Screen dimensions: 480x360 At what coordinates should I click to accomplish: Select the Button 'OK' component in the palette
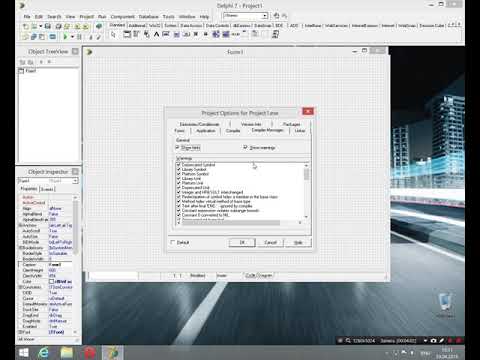[186, 34]
